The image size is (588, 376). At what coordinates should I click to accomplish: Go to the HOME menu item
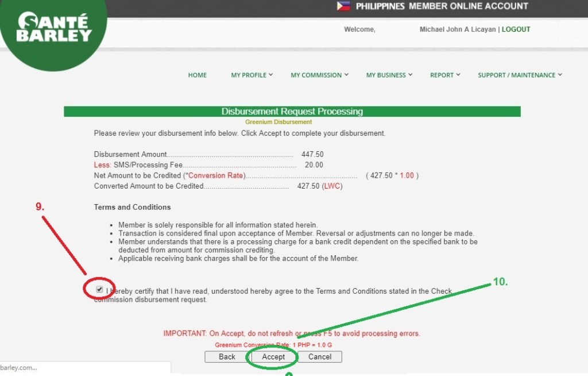[x=197, y=75]
